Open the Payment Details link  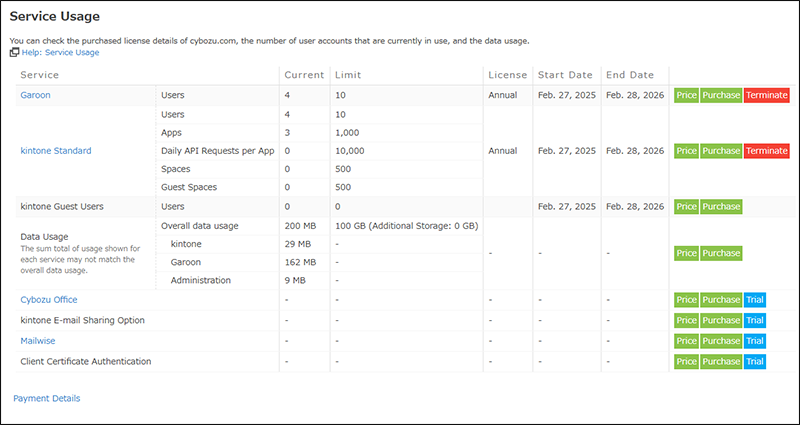(47, 398)
